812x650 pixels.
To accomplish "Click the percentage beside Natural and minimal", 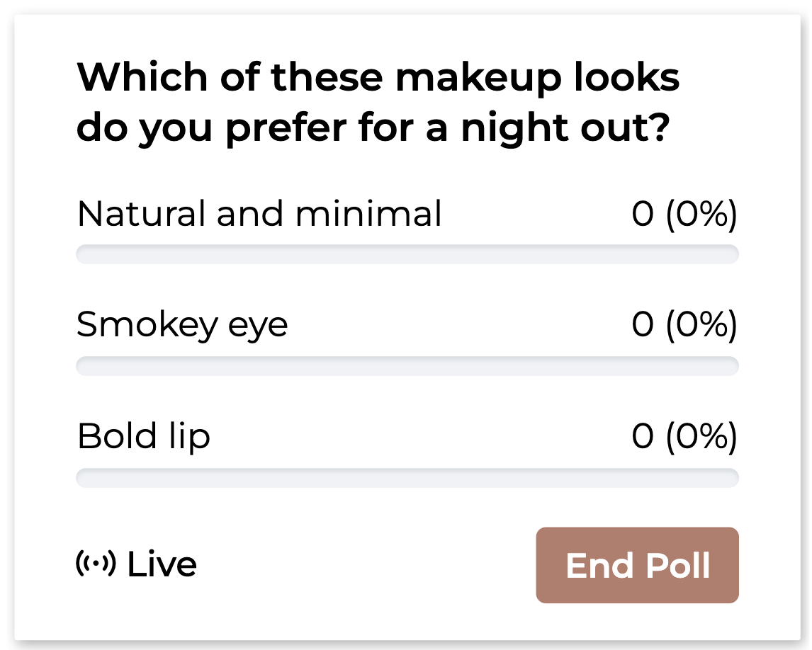I will coord(701,215).
